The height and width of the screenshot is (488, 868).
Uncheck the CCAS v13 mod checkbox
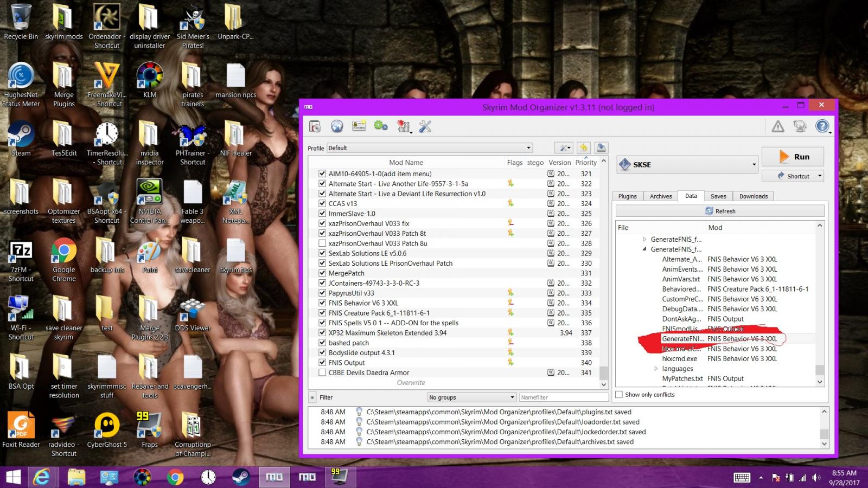(322, 203)
